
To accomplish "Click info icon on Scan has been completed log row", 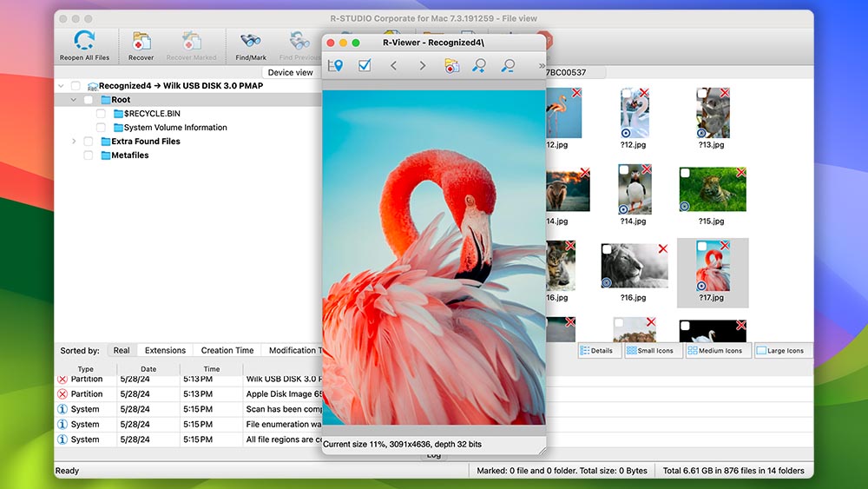I will point(62,409).
